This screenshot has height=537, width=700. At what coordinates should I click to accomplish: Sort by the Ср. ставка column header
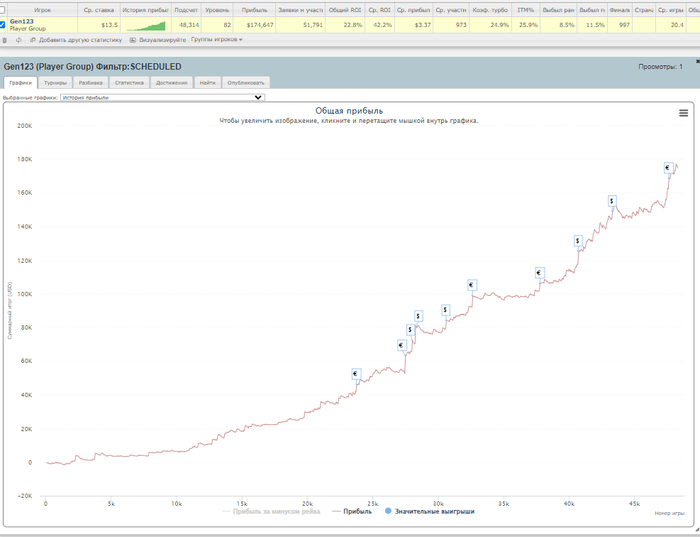click(99, 10)
